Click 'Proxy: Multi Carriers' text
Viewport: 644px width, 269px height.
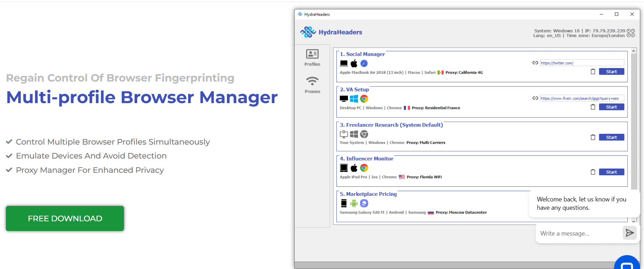tap(426, 143)
